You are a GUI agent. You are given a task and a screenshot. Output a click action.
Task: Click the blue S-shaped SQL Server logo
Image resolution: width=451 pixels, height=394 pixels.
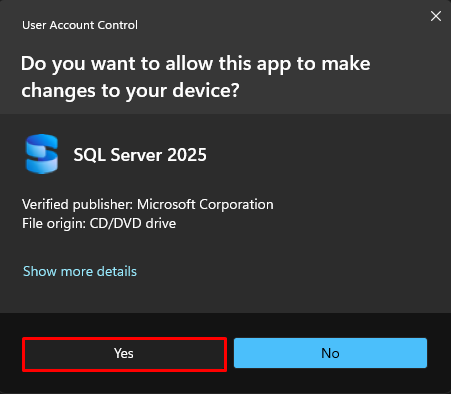click(42, 154)
